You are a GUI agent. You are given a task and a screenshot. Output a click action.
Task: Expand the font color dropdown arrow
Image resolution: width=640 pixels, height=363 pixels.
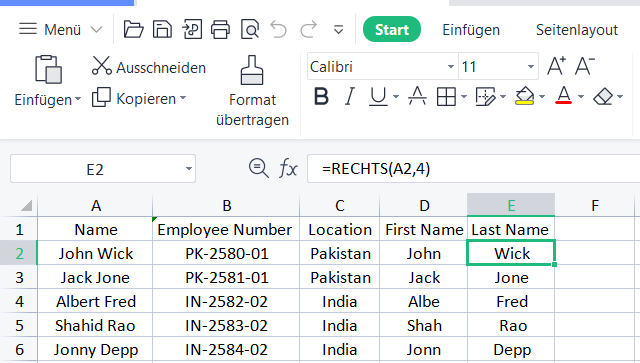pos(581,97)
